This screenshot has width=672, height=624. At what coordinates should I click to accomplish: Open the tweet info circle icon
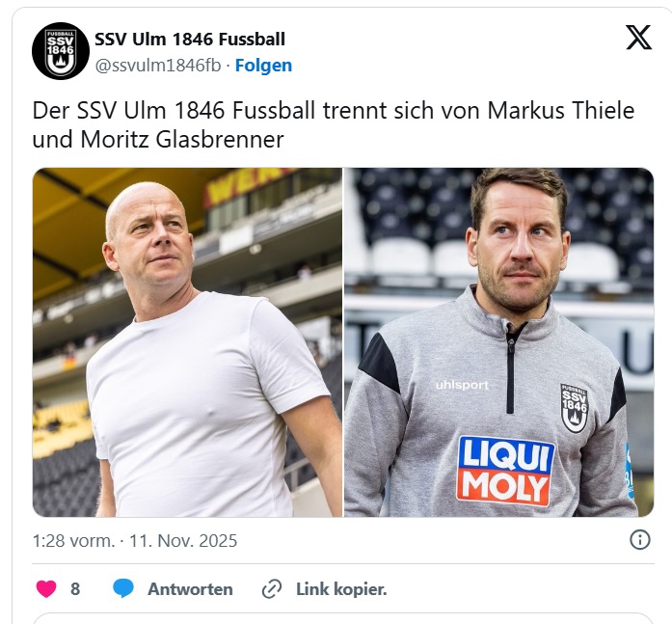coord(640,539)
